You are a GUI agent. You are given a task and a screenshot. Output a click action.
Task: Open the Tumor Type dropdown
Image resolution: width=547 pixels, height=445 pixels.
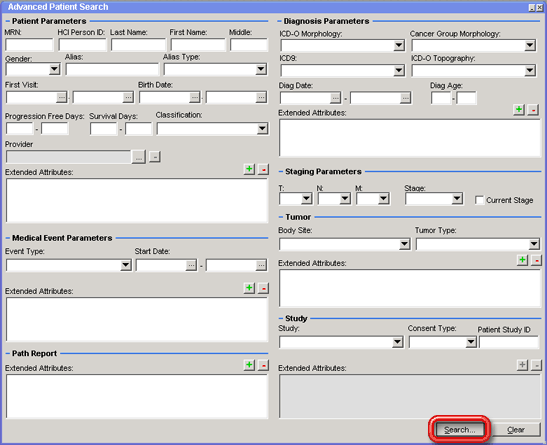[534, 244]
